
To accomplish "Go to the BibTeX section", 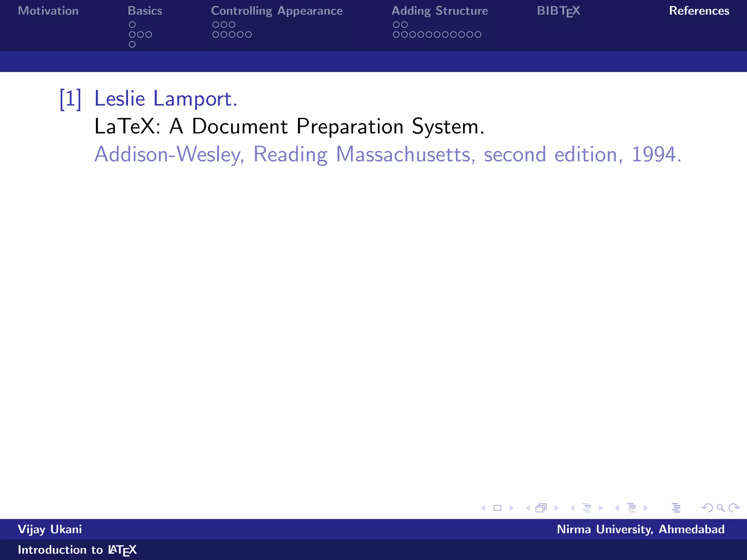I will (x=558, y=11).
